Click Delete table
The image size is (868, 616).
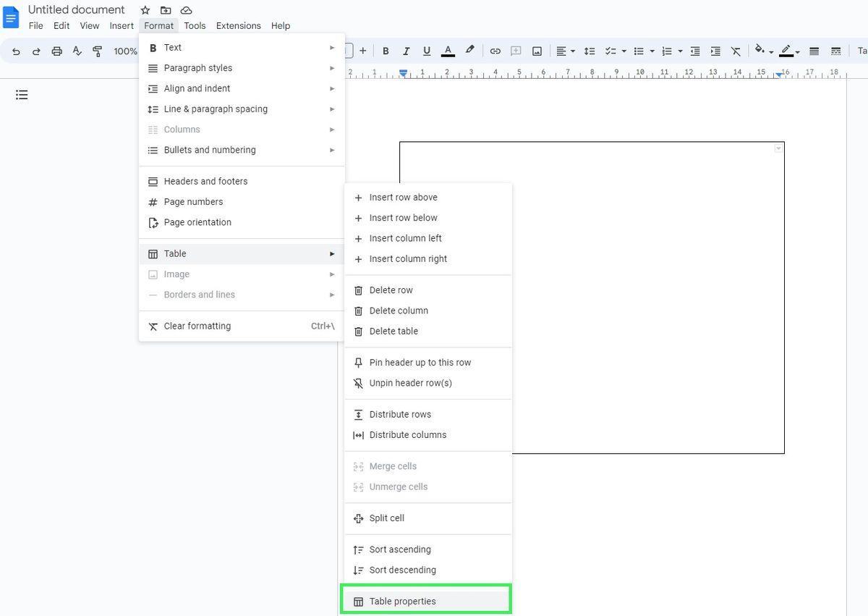(x=394, y=331)
